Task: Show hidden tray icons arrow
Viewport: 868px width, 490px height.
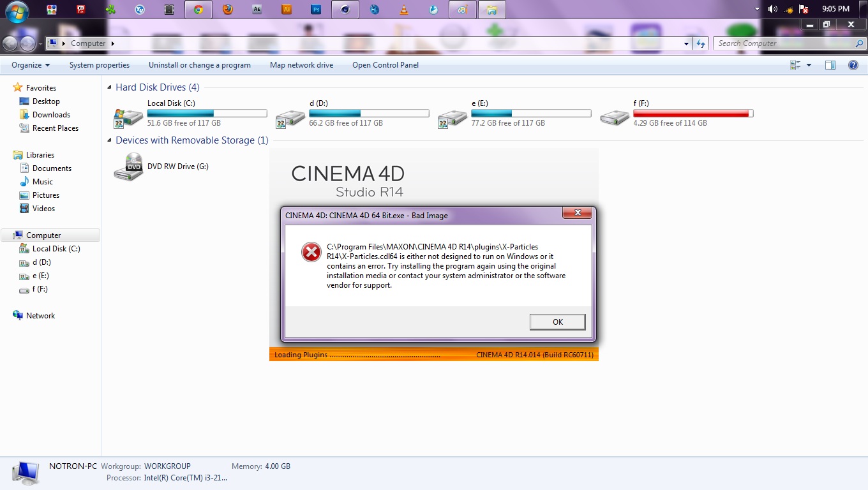Action: click(758, 10)
